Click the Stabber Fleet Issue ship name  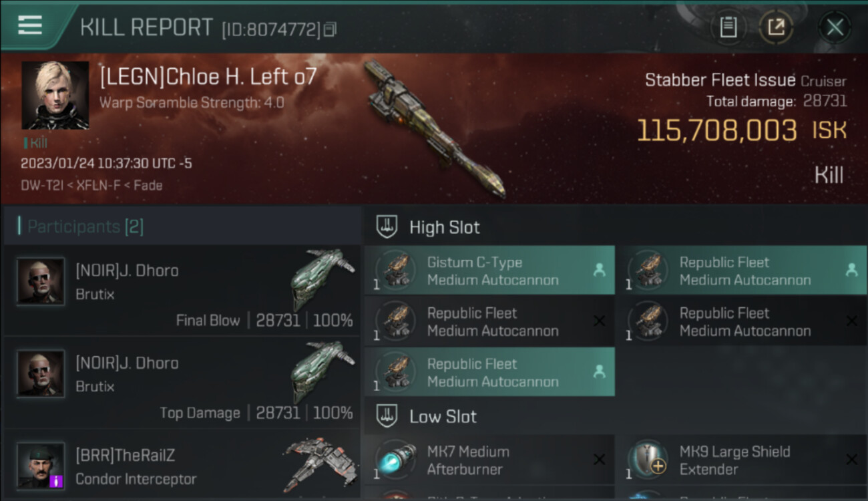pyautogui.click(x=720, y=81)
